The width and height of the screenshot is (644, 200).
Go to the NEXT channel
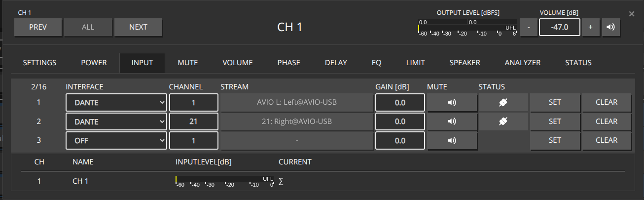tap(138, 27)
